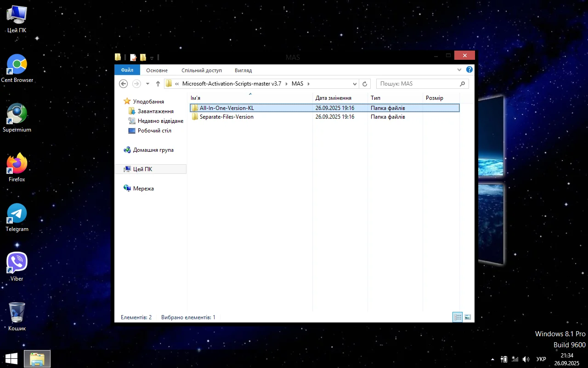Click the Back navigation arrow in Explorer
This screenshot has height=368, width=588.
pyautogui.click(x=123, y=84)
